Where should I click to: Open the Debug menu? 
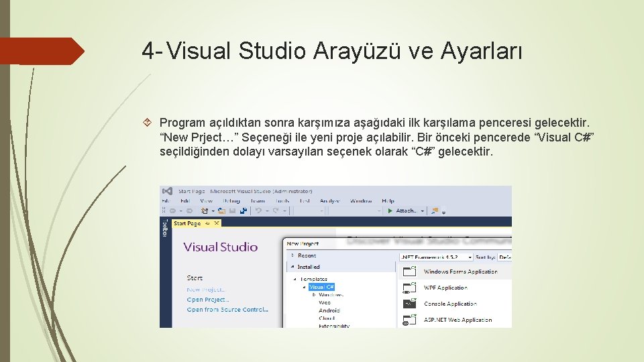(x=231, y=200)
